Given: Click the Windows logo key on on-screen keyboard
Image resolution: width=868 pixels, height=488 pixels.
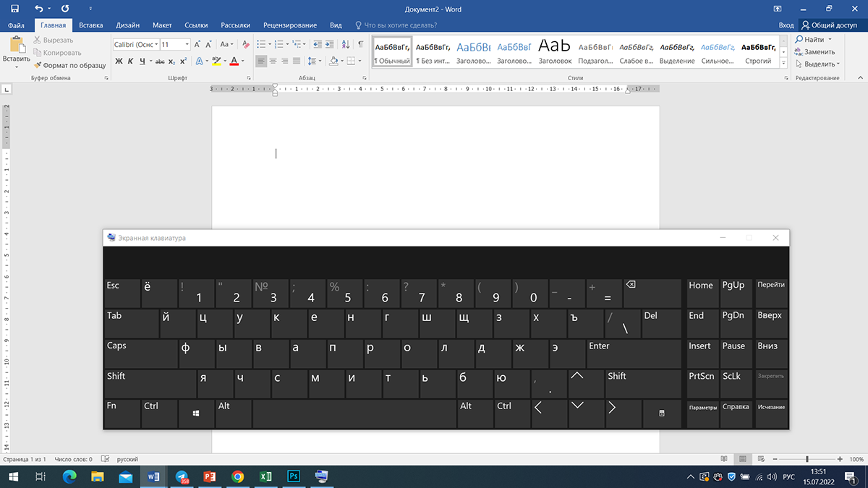Looking at the screenshot, I should click(196, 414).
